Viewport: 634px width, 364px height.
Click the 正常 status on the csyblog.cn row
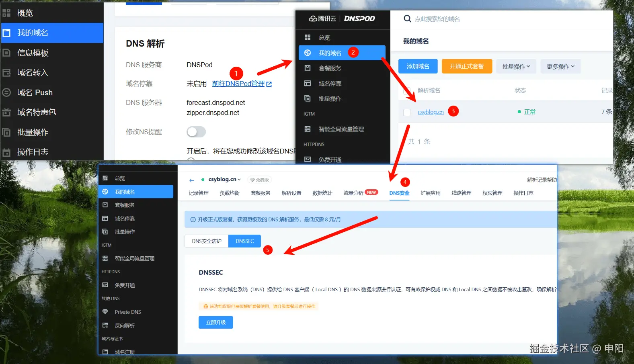point(527,112)
